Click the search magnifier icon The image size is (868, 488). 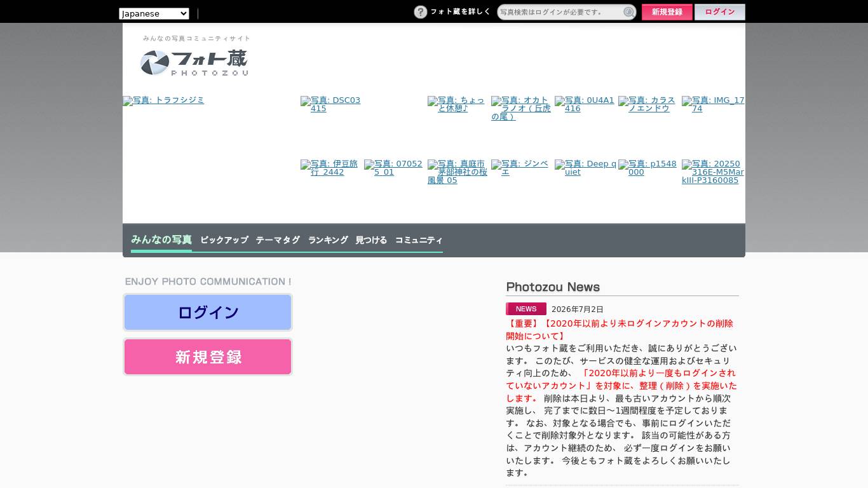628,12
